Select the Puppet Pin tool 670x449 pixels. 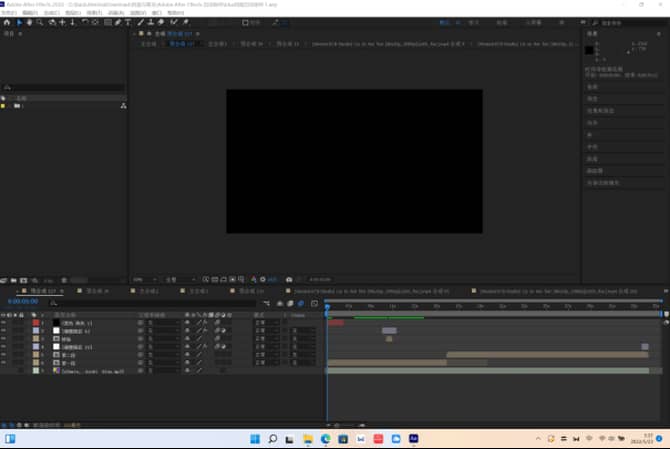[185, 22]
